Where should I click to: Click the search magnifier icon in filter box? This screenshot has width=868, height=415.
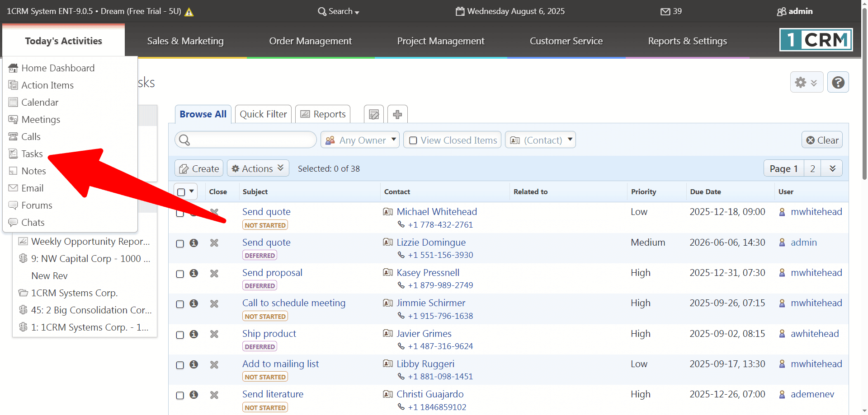pos(184,140)
